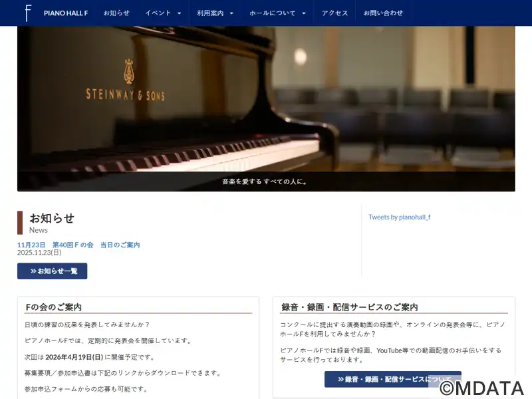This screenshot has height=399, width=532.
Task: Open the お問い合わせ contact page
Action: click(x=383, y=13)
